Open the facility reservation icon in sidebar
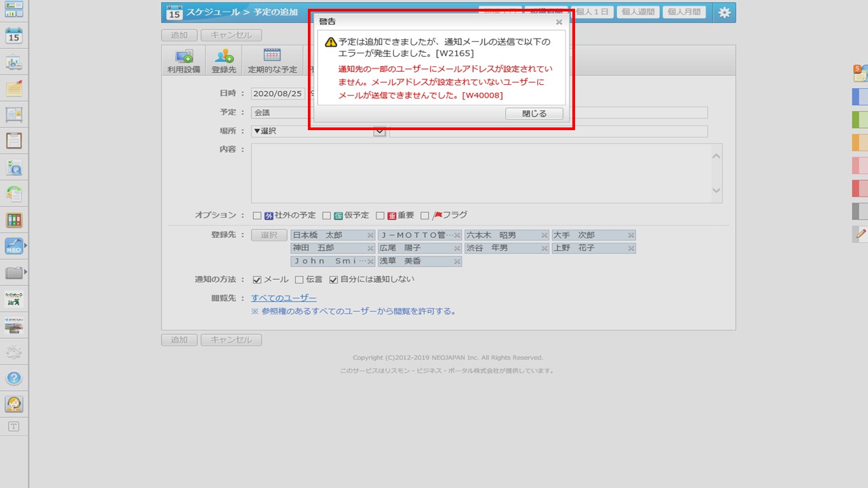 click(x=14, y=62)
